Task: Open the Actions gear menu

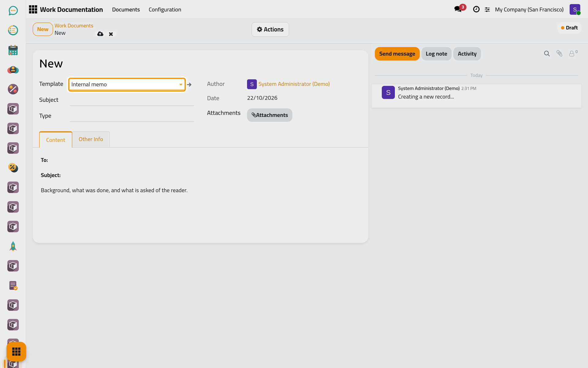Action: point(270,29)
